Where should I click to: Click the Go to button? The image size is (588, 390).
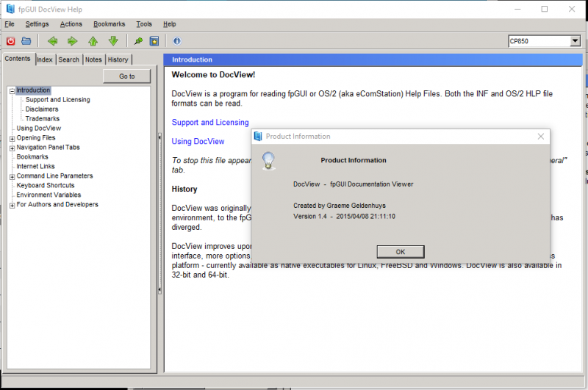coord(126,76)
